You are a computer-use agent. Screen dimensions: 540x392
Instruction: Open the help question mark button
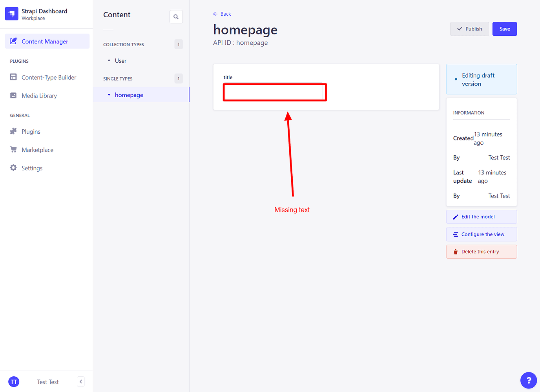click(x=529, y=380)
